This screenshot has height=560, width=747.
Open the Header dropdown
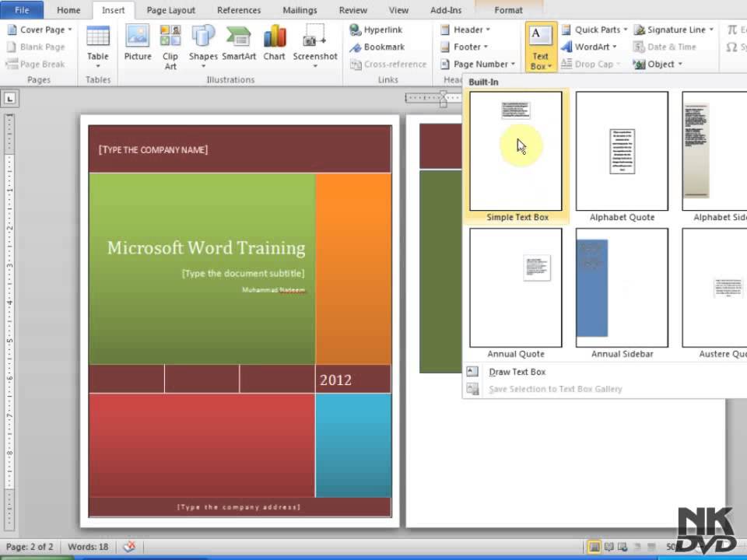pos(465,30)
